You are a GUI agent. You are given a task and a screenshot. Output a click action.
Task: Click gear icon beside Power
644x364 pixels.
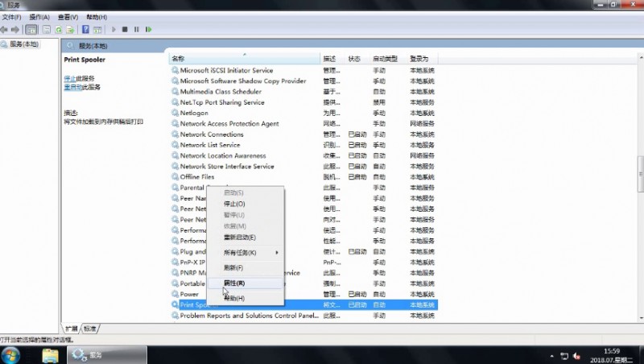tap(175, 294)
